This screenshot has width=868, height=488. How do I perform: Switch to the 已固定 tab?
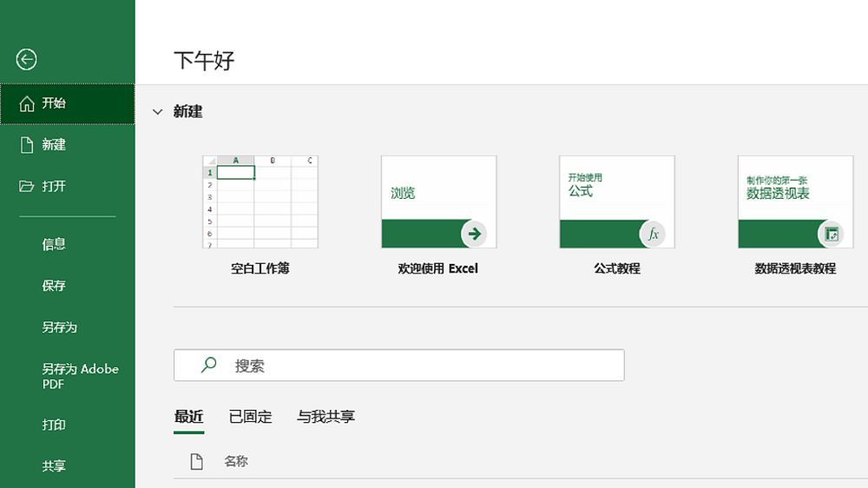click(250, 417)
